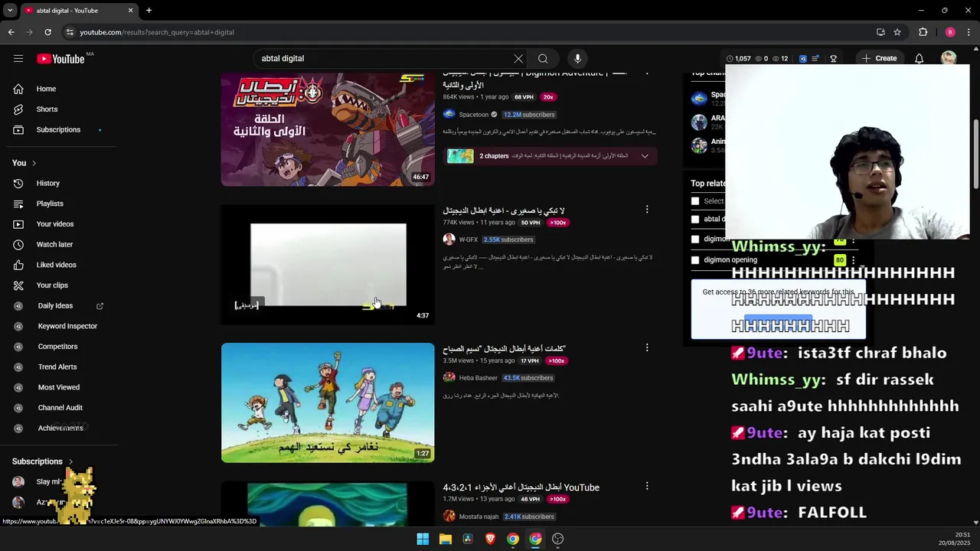980x551 pixels.
Task: Click the Create button
Action: [x=879, y=59]
